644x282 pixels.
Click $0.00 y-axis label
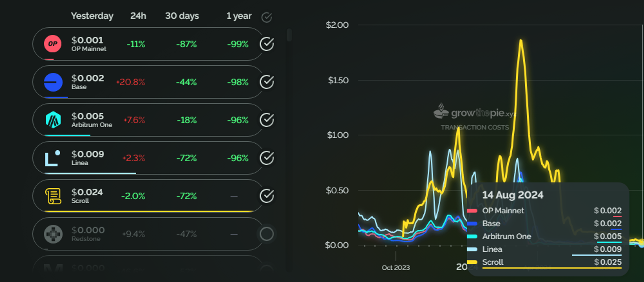tap(337, 245)
